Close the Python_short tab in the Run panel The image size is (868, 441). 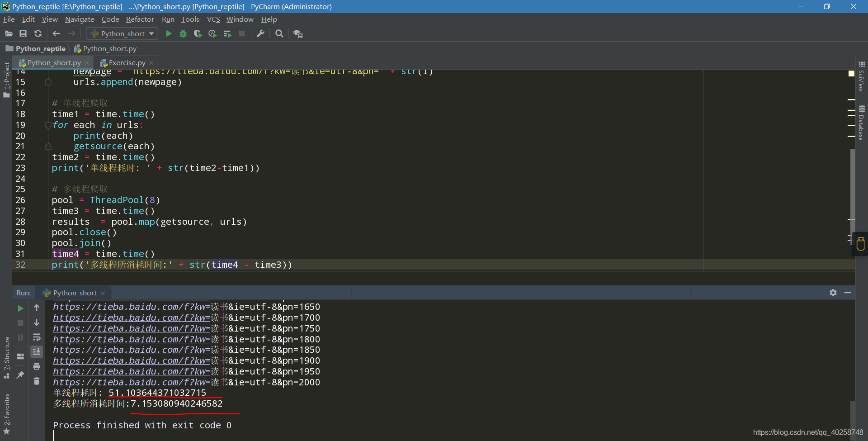tap(103, 293)
